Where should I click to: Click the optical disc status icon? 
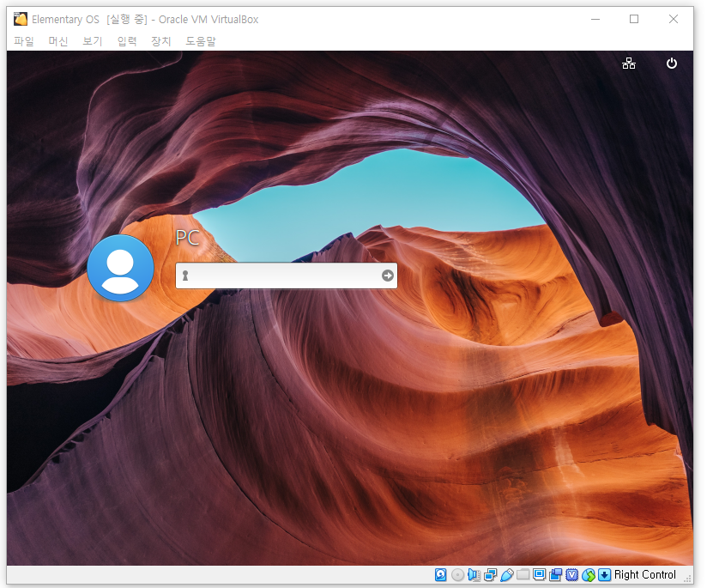[x=457, y=574]
